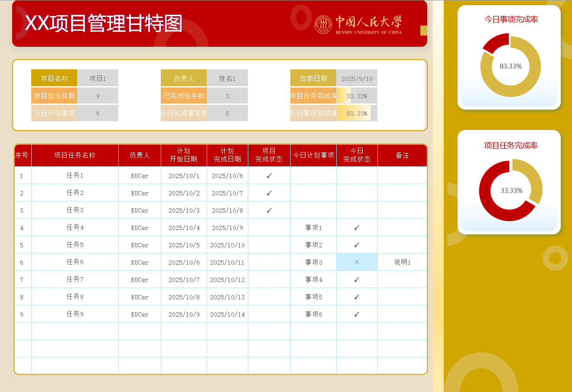Screen dimensions: 572x392
Task: Select the RUCer cell in 任务2 row
Action: 140,193
